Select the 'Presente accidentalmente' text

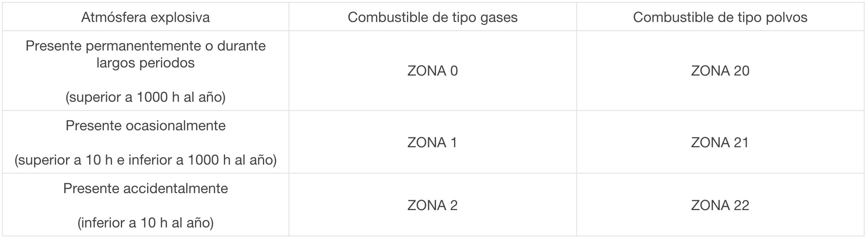[146, 189]
